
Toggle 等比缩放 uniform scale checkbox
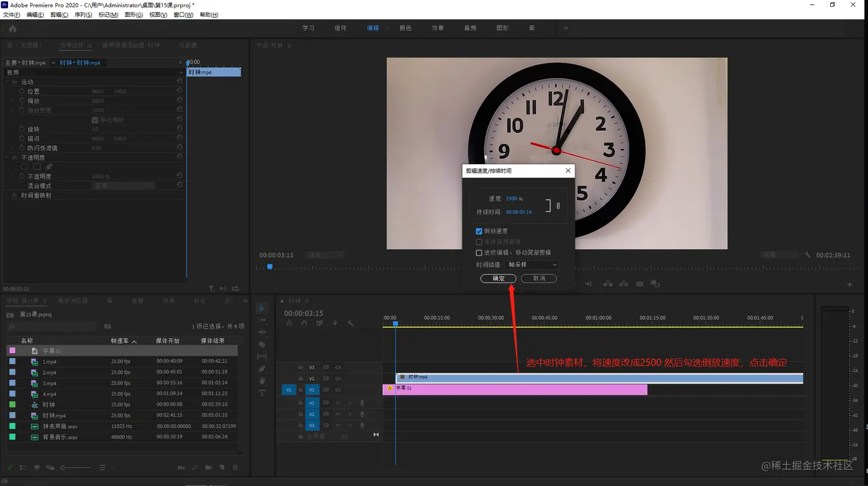tap(95, 120)
